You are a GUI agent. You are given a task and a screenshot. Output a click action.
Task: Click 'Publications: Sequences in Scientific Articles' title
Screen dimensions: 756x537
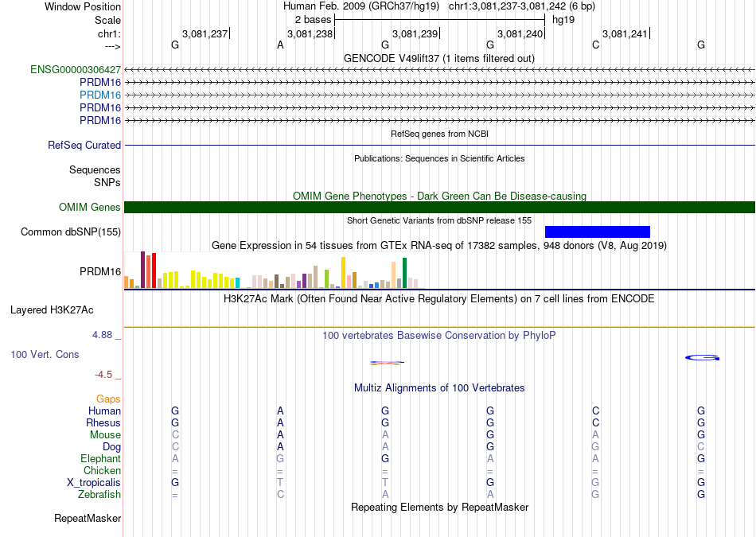tap(439, 158)
